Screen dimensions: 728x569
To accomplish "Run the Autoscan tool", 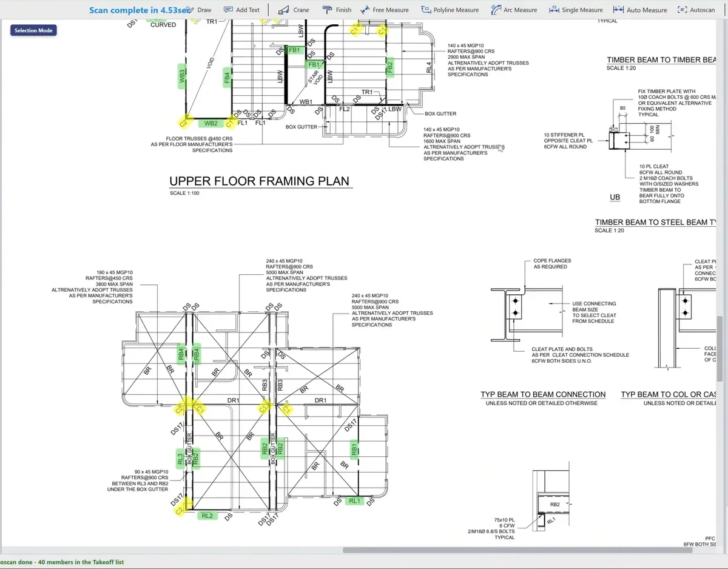I will pos(696,10).
